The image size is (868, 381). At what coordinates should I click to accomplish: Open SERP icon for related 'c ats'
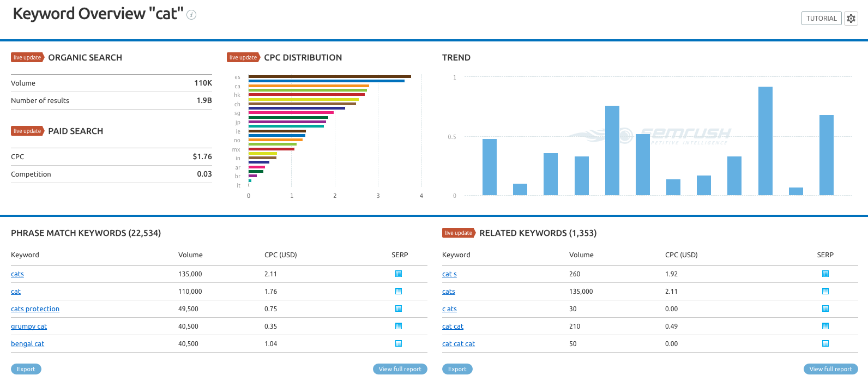[x=825, y=309]
